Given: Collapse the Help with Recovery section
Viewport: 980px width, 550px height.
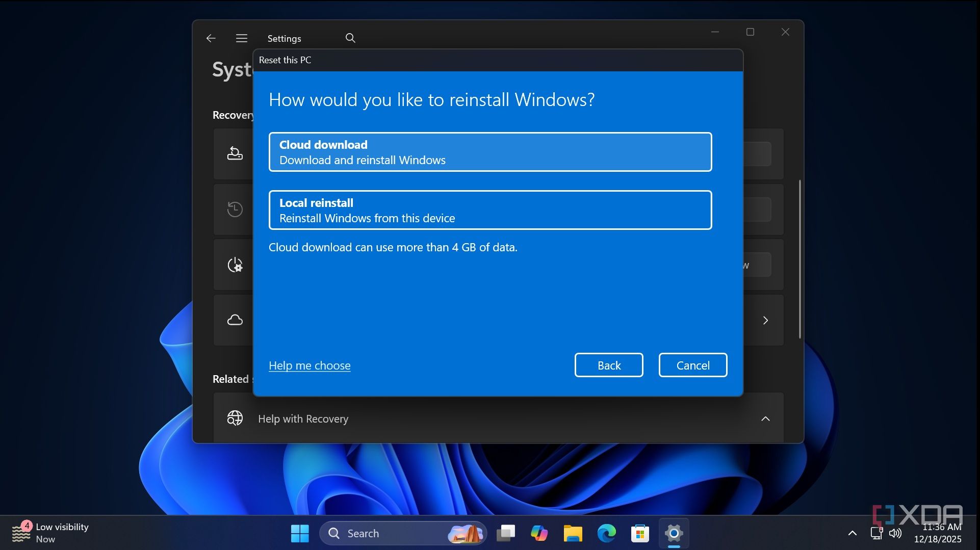Looking at the screenshot, I should coord(765,418).
